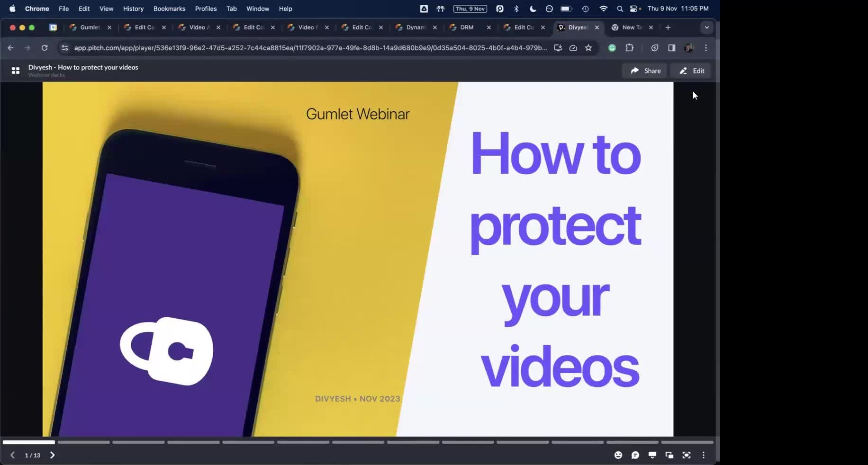Open Control Center in menu bar
The width and height of the screenshot is (868, 465).
point(635,9)
